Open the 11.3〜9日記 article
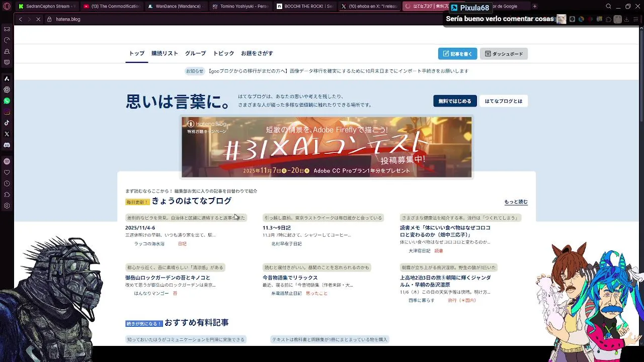 (x=276, y=228)
